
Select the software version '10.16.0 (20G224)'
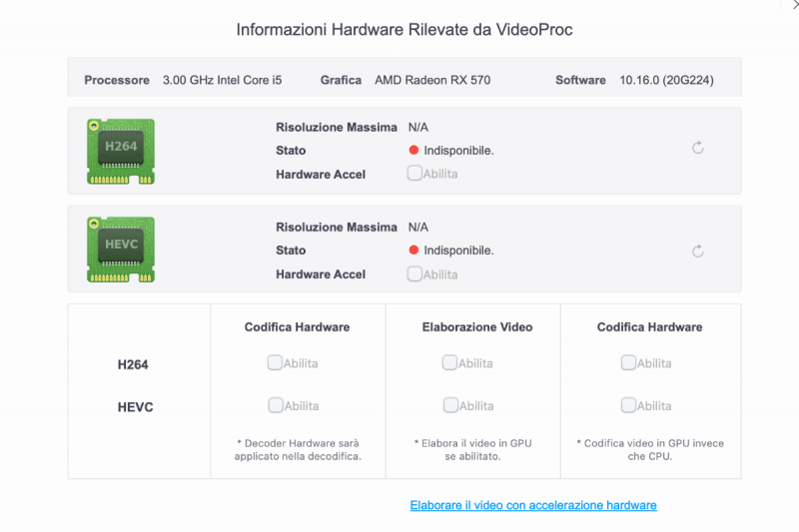[666, 80]
